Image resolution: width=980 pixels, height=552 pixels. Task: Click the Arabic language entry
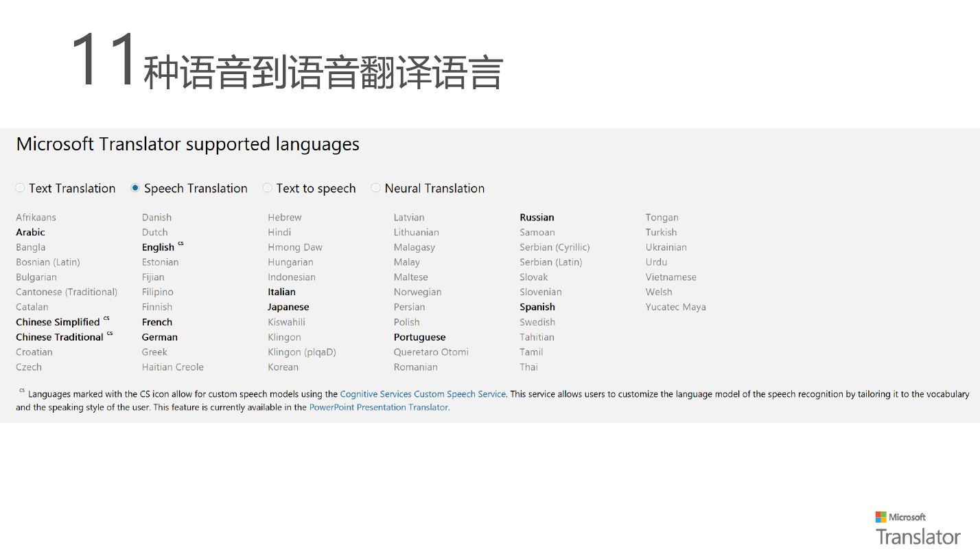[30, 232]
